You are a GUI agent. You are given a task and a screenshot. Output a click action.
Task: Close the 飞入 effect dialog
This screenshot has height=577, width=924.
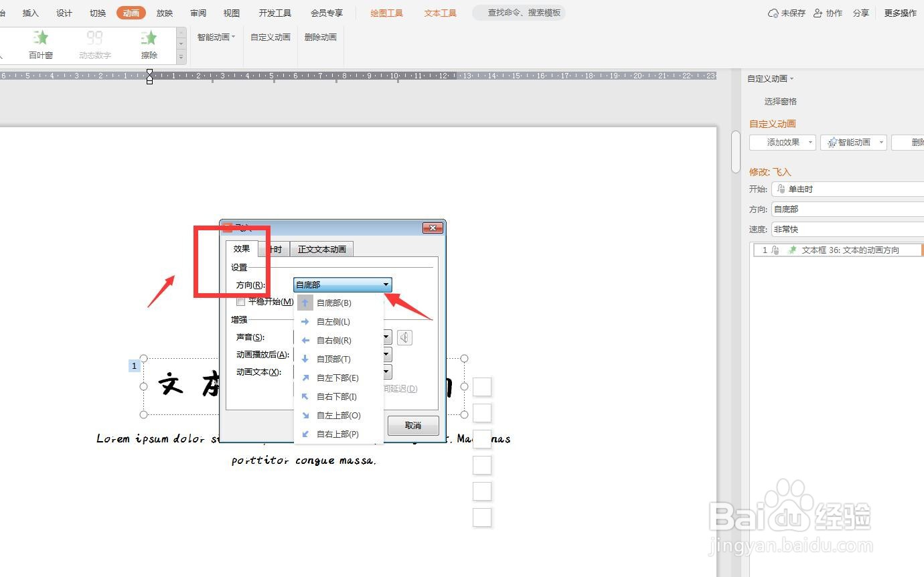(433, 228)
